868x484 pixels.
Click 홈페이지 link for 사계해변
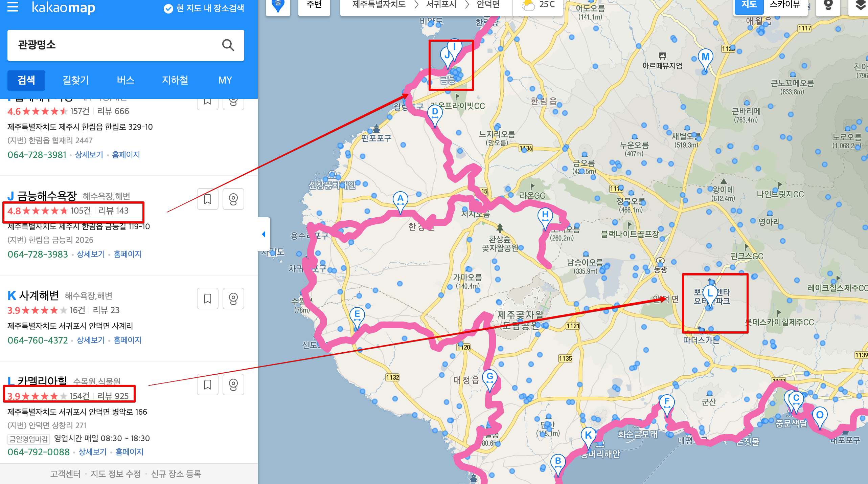[x=128, y=340]
